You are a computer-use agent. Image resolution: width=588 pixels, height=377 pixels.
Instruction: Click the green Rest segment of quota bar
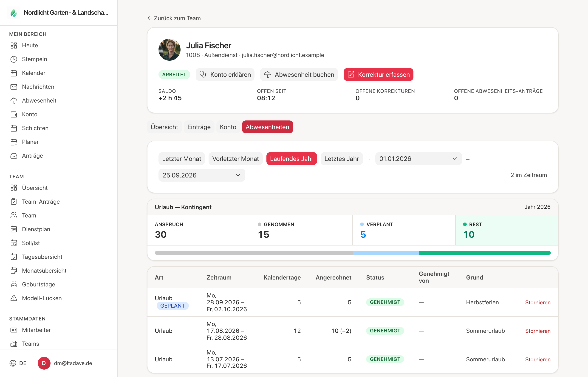[x=485, y=253]
